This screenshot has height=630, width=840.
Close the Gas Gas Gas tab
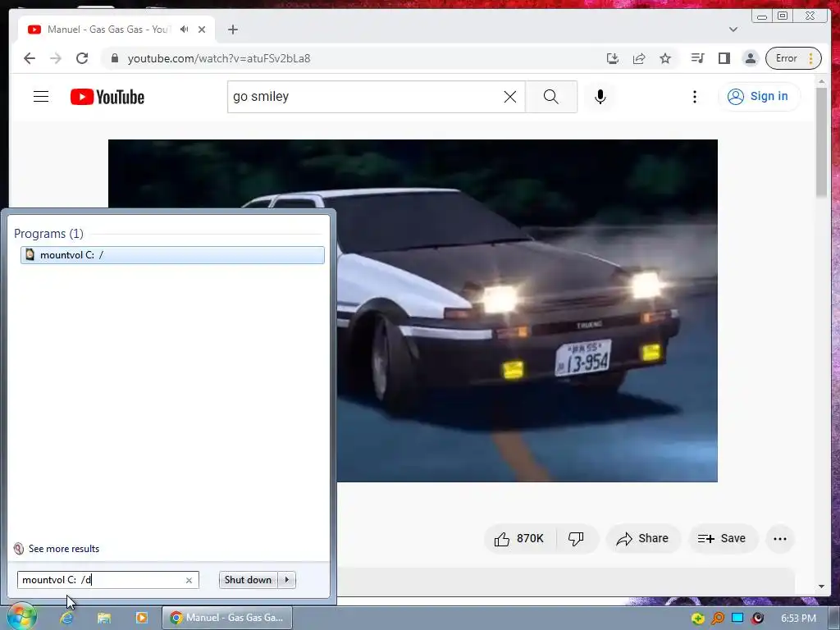[202, 30]
